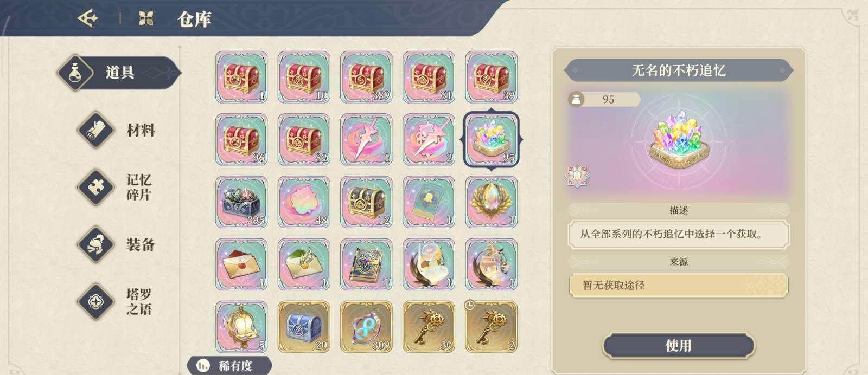Open the home grid menu icon

point(146,18)
